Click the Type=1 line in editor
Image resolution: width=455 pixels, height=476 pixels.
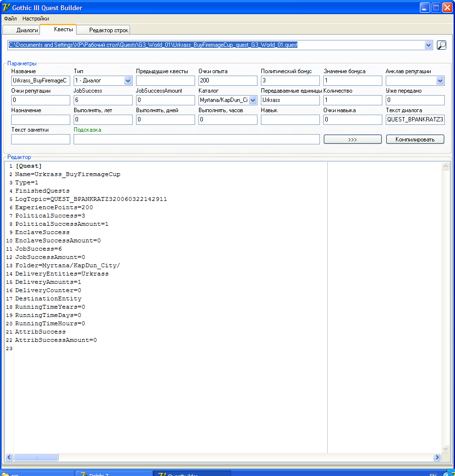27,182
